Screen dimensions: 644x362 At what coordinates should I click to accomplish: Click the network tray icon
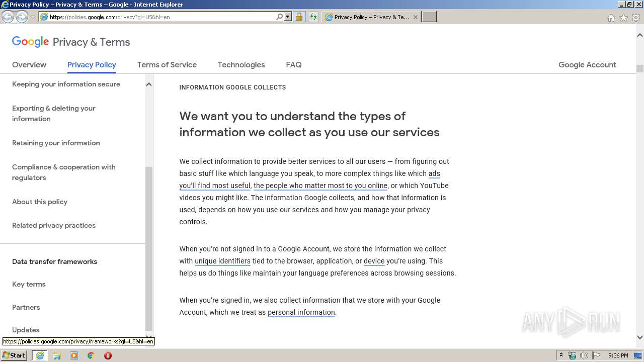pos(572,355)
